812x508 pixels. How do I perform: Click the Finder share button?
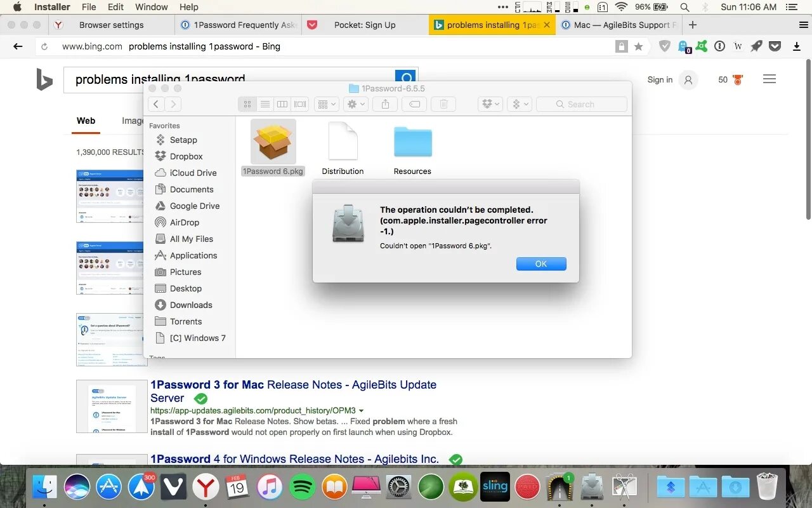(385, 104)
